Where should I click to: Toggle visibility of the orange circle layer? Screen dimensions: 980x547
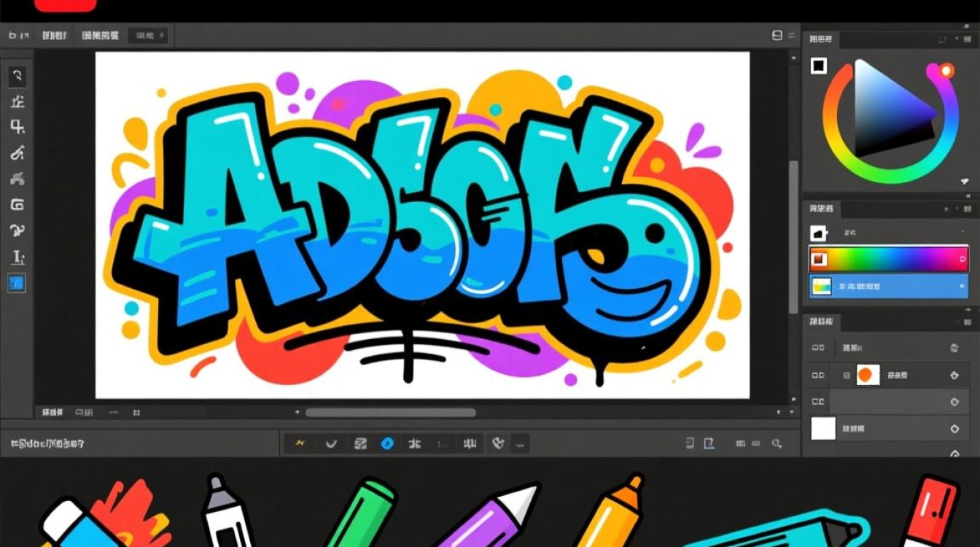818,375
